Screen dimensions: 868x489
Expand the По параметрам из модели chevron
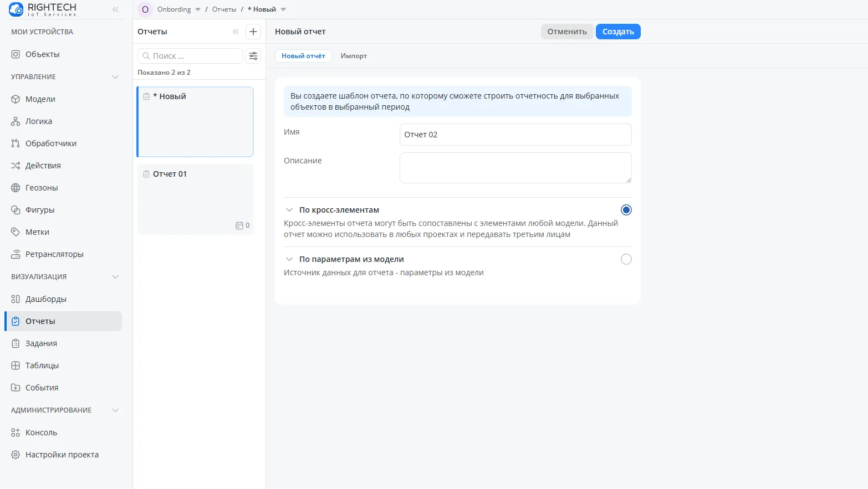[x=289, y=259]
